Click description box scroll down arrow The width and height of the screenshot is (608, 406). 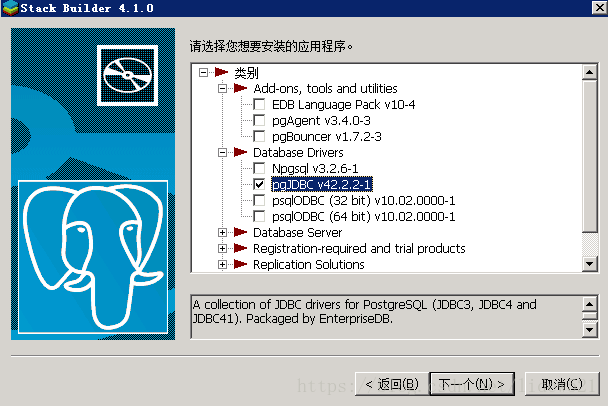point(589,330)
